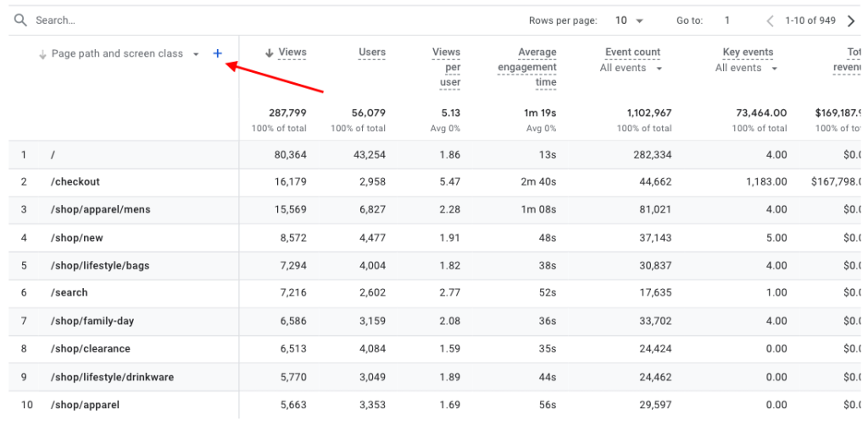Go to the previous page of results

(x=770, y=20)
